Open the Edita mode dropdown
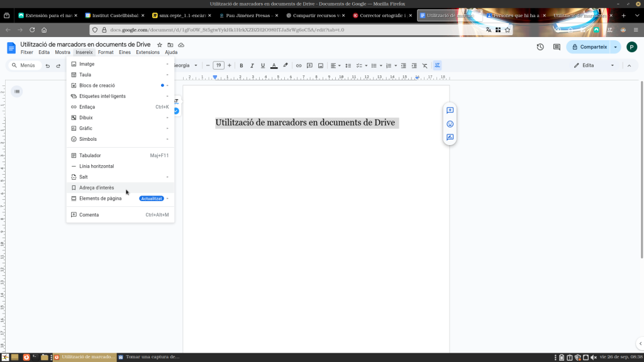Image resolution: width=644 pixels, height=362 pixels. (x=594, y=65)
